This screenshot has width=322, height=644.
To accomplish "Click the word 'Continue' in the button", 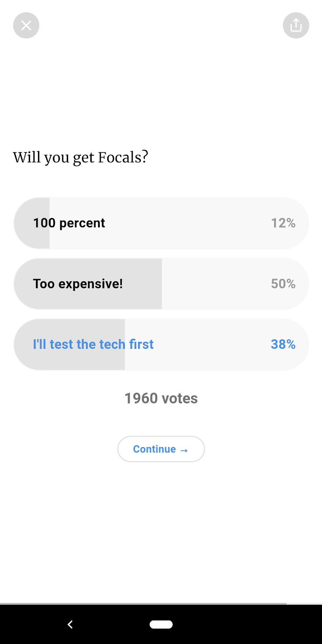I will click(154, 449).
